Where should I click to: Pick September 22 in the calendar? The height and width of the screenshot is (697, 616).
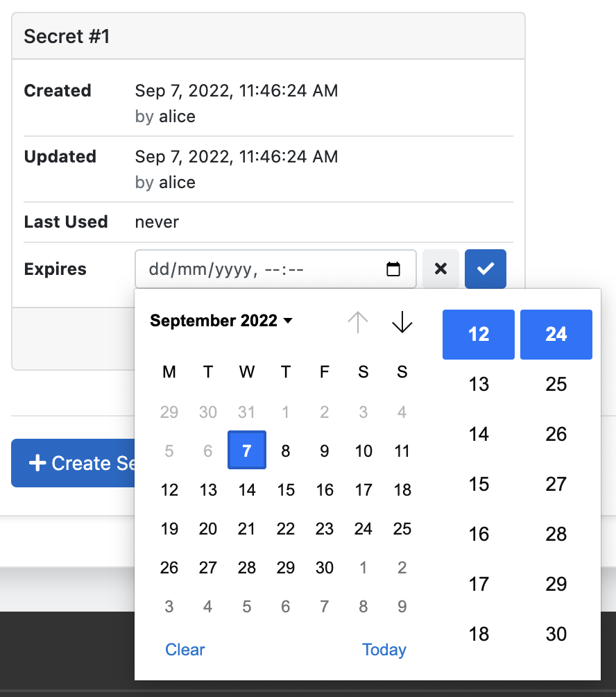[x=286, y=529]
